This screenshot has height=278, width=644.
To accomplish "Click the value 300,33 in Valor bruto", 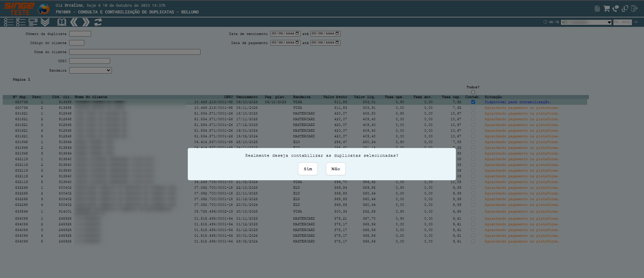I will tap(341, 212).
